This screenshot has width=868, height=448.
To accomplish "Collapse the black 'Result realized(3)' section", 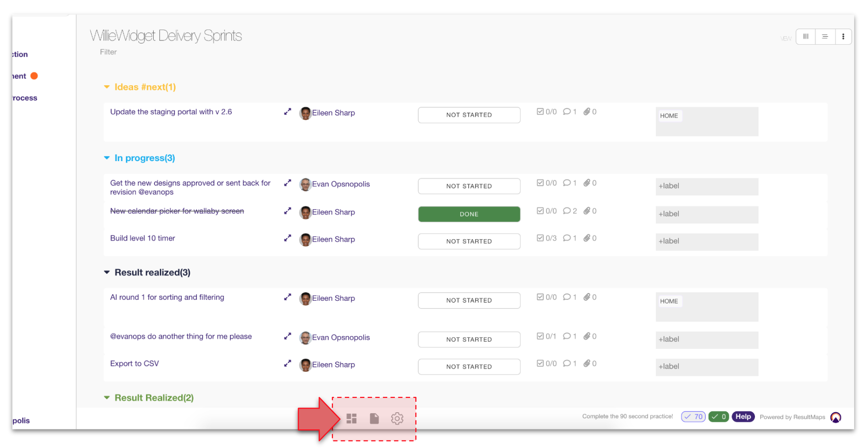I will coord(107,272).
